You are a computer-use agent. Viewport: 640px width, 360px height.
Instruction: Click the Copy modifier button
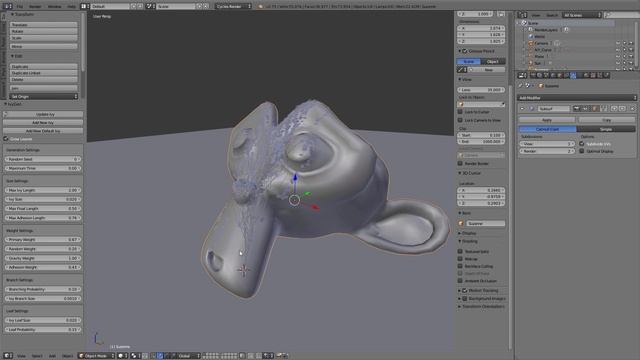(x=607, y=120)
